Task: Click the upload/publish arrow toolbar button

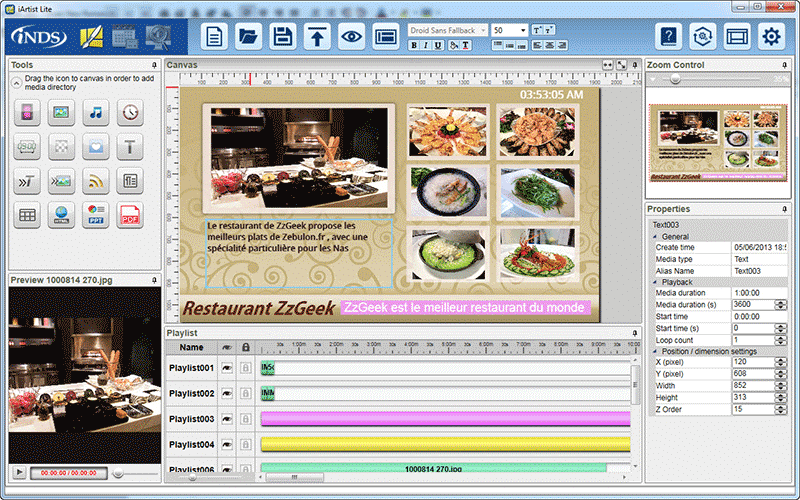Action: 317,37
